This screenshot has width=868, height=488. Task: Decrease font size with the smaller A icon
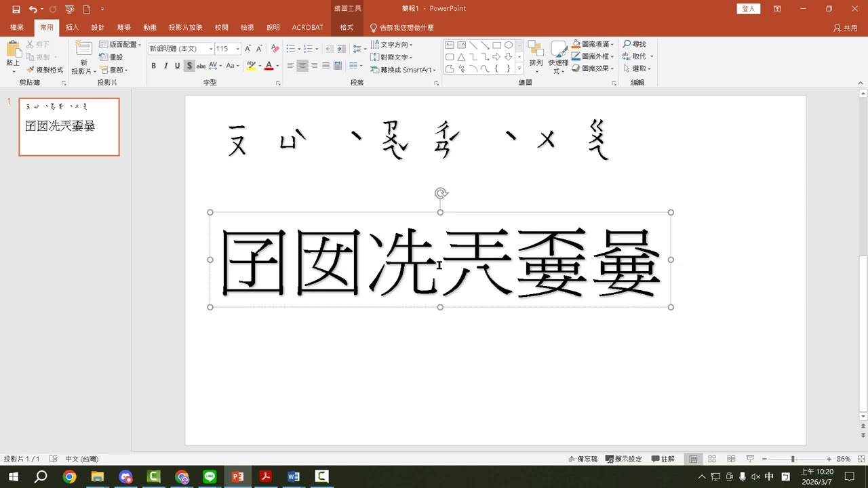click(x=259, y=49)
